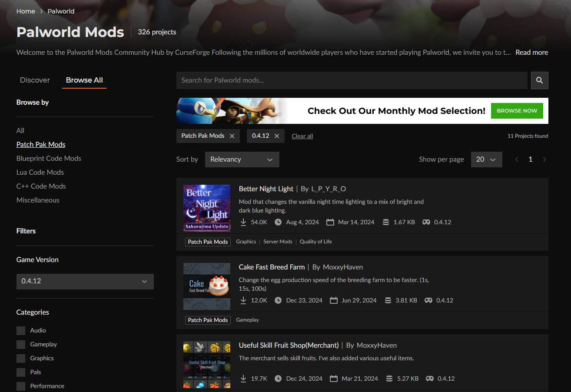Click Gameplay tag on Cake Fast Breed Farm
The height and width of the screenshot is (392, 571).
(x=247, y=320)
